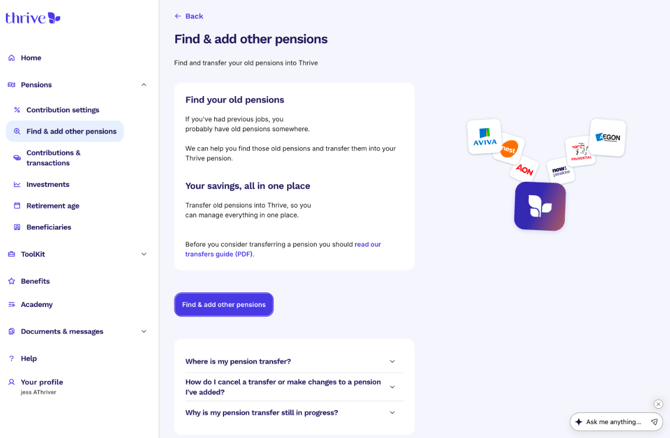This screenshot has width=670, height=438.
Task: Type in the Ask me anything field
Action: [x=612, y=422]
